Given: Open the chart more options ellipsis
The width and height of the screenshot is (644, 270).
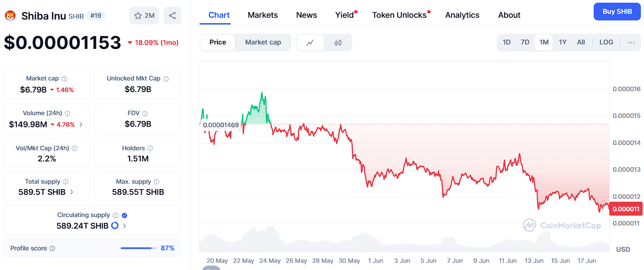Looking at the screenshot, I should click(632, 42).
